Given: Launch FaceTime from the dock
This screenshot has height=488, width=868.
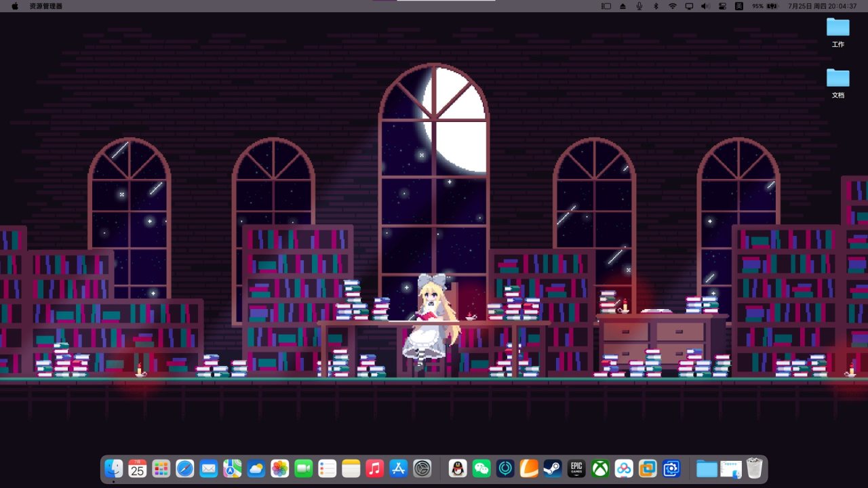Looking at the screenshot, I should pyautogui.click(x=304, y=468).
